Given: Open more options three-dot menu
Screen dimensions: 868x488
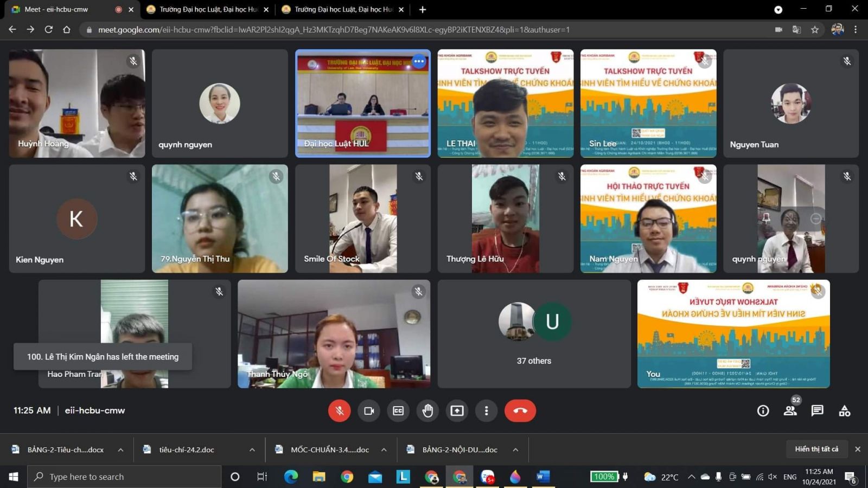Looking at the screenshot, I should (x=486, y=411).
